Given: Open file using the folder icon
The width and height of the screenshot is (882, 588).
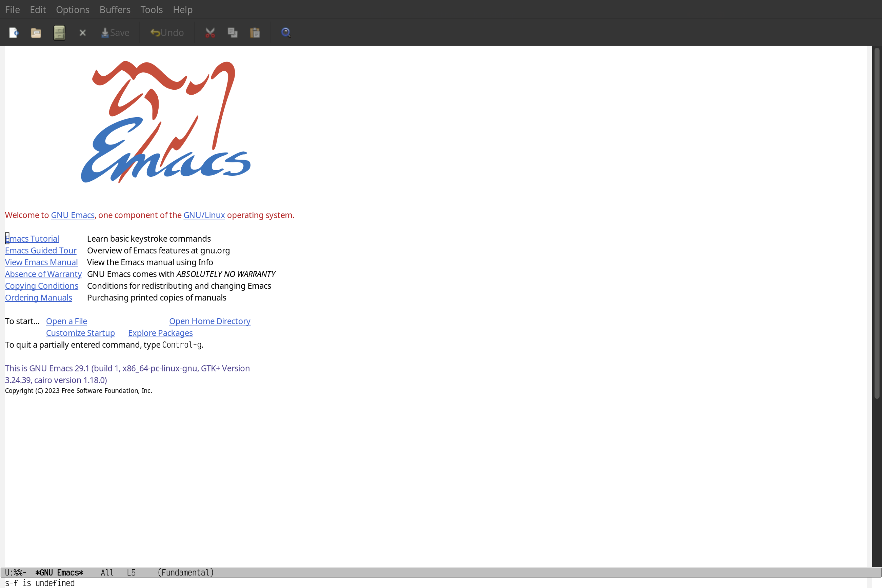Looking at the screenshot, I should (36, 32).
